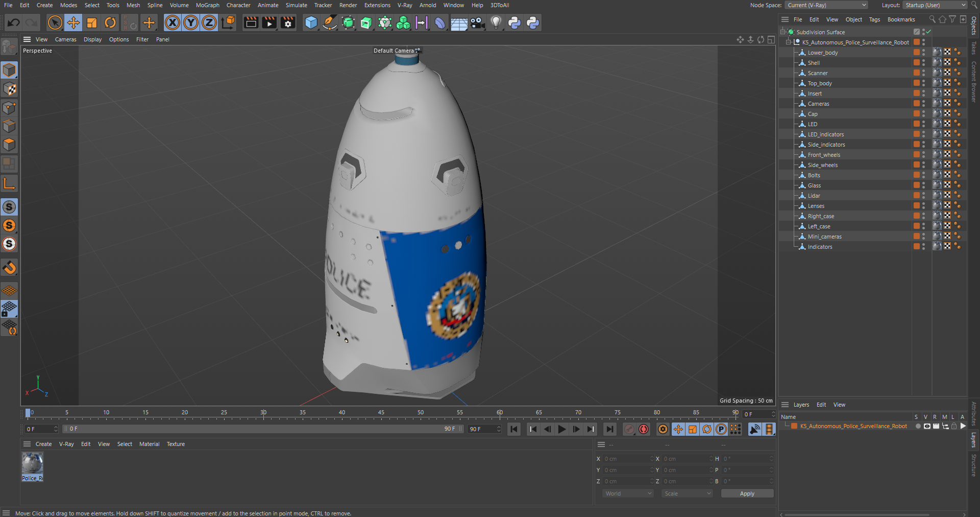Open the MoGraph menu

tap(208, 5)
